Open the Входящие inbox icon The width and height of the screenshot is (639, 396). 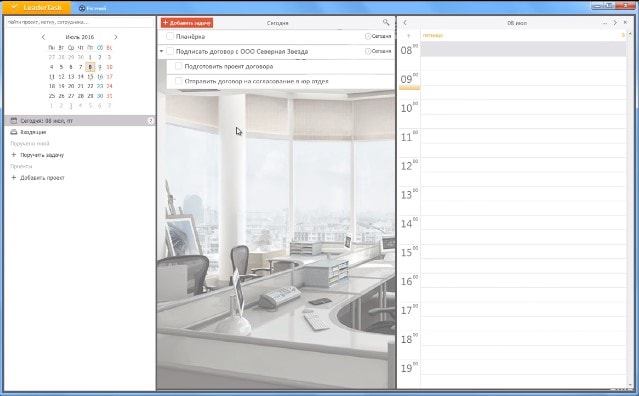14,132
